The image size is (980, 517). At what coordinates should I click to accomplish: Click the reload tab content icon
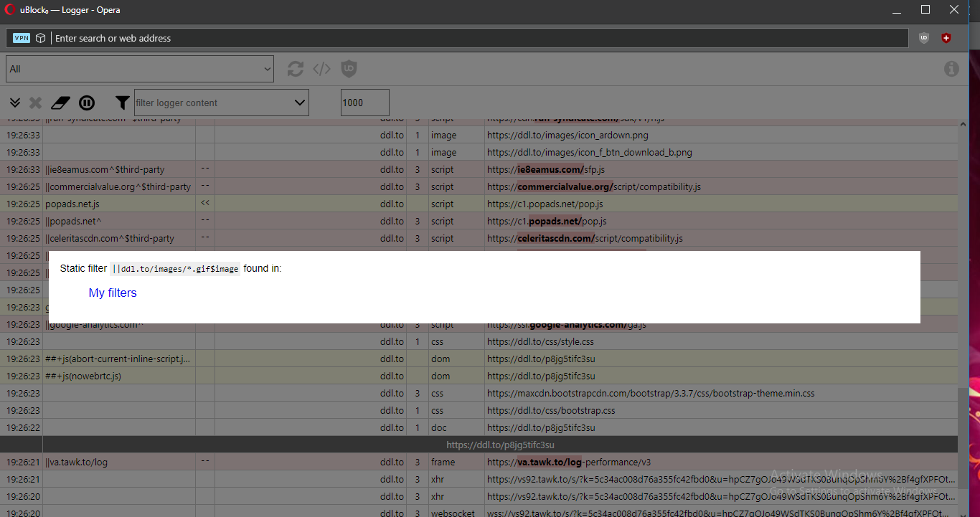296,69
